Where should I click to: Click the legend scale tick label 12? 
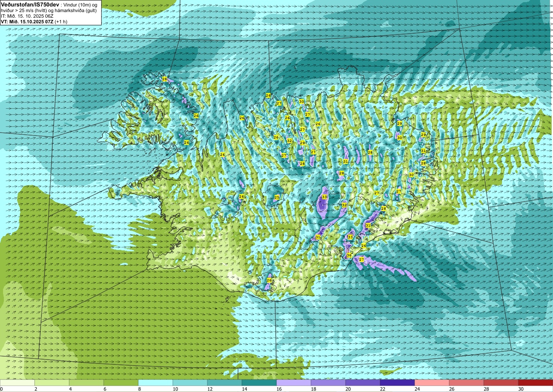tap(210, 389)
